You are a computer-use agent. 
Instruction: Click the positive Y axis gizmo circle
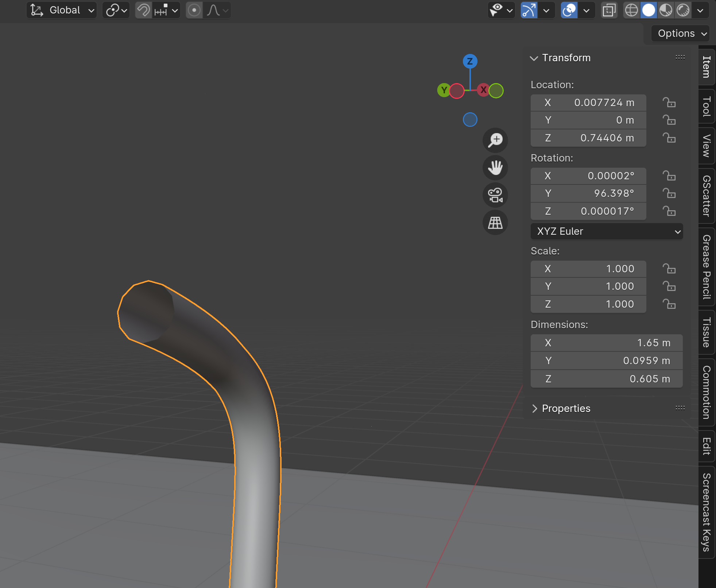[444, 90]
